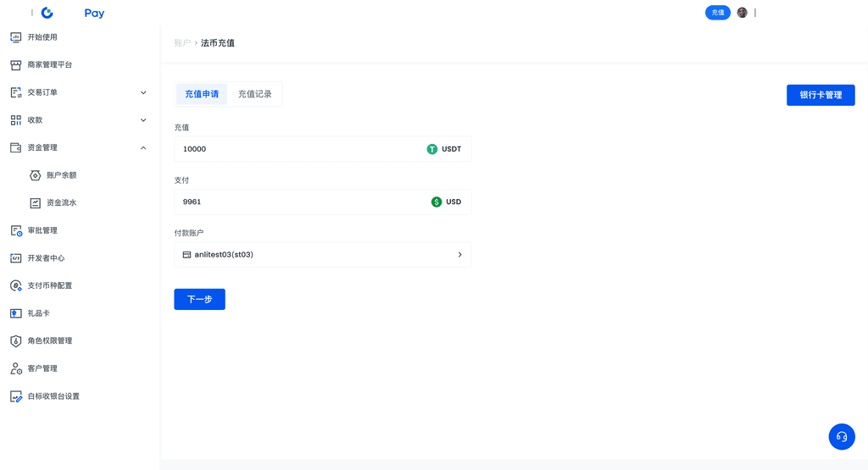Image resolution: width=868 pixels, height=470 pixels.
Task: Click the 资金流水 chart icon
Action: tap(35, 203)
